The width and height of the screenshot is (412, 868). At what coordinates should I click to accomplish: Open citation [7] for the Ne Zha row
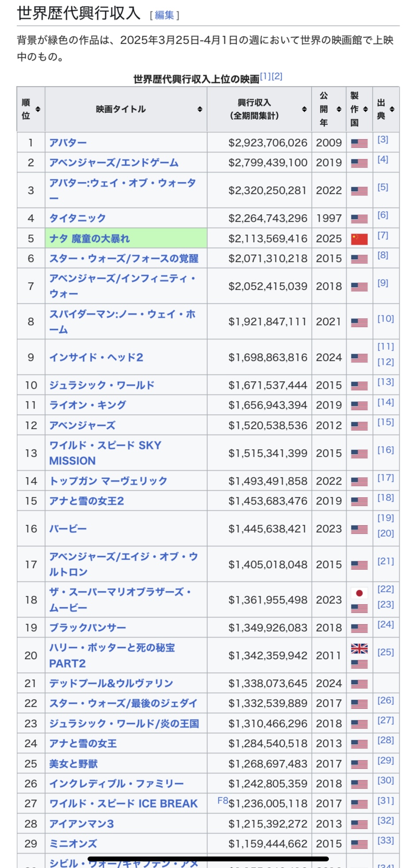(382, 235)
